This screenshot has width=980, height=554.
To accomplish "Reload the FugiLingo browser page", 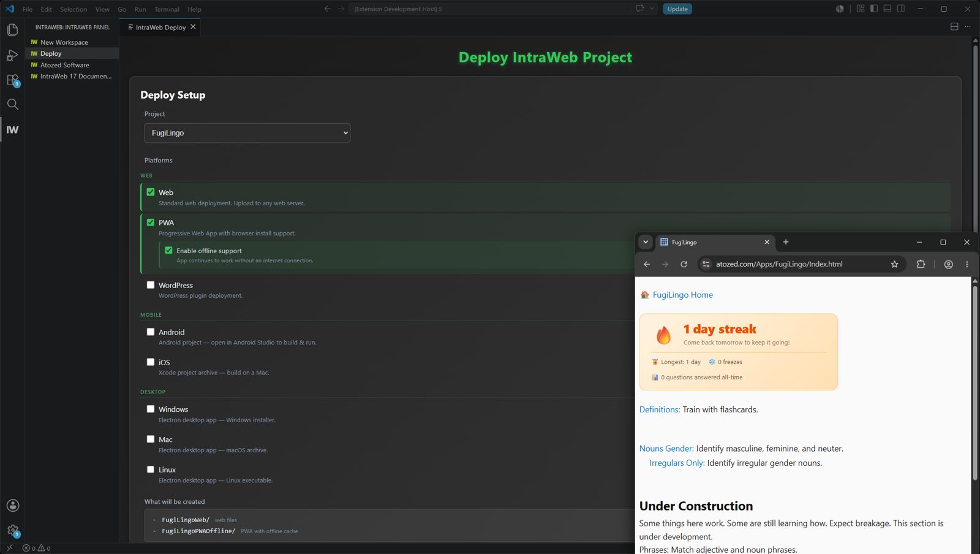I will pyautogui.click(x=684, y=264).
